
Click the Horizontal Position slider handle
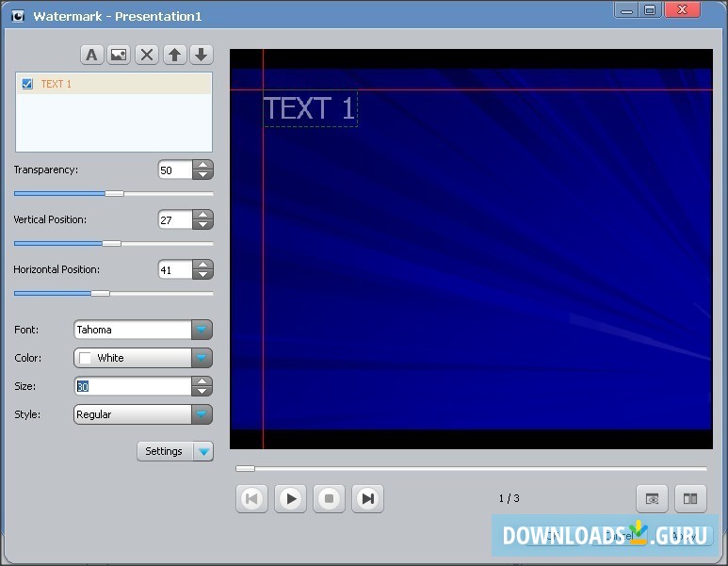coord(100,294)
